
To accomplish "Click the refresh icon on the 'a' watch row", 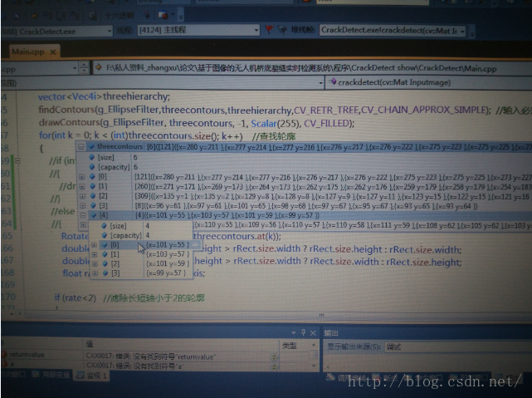I will 273,366.
